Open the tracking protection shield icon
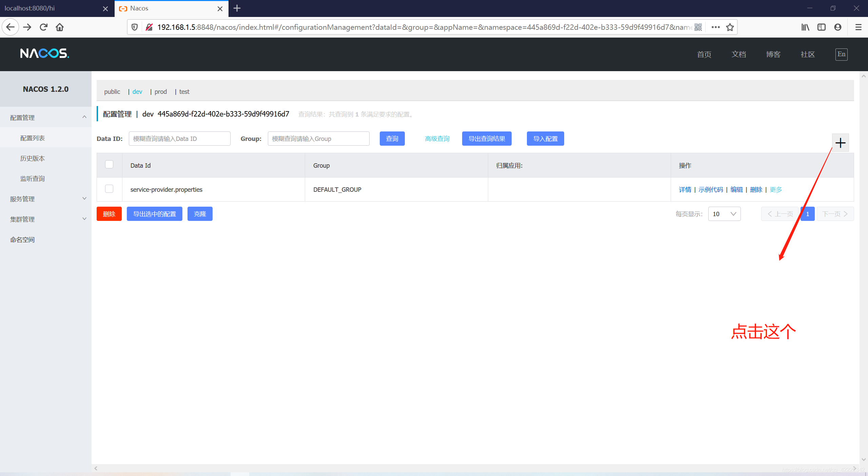 135,27
